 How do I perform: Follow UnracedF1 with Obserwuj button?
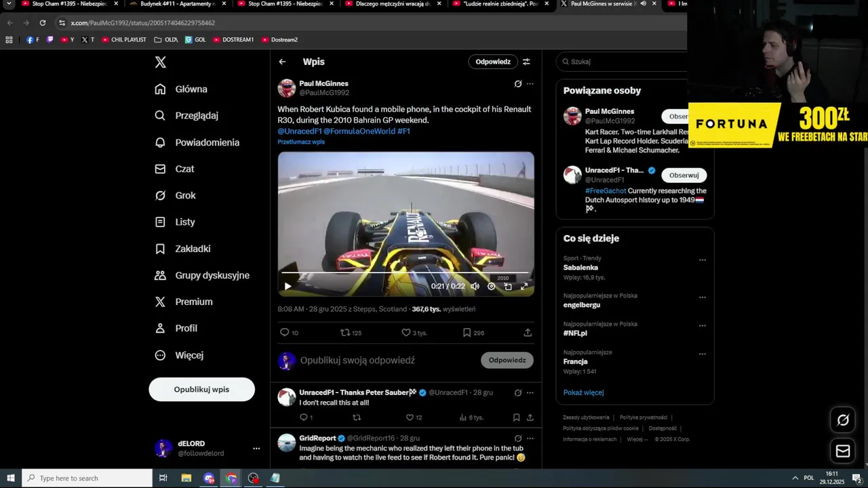(x=684, y=175)
